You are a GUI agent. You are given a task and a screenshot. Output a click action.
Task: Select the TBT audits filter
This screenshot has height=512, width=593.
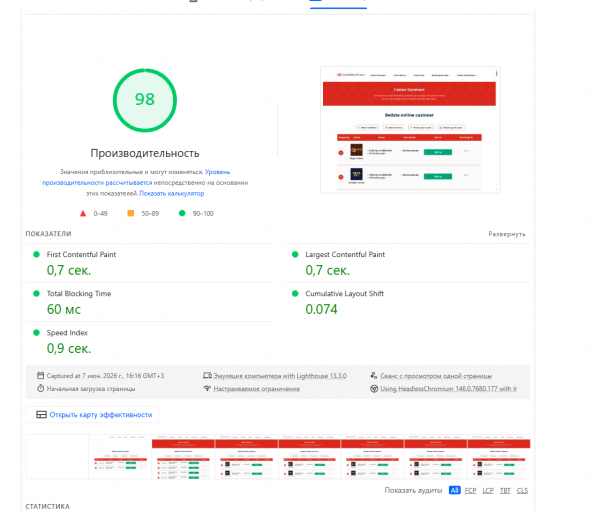[505, 490]
